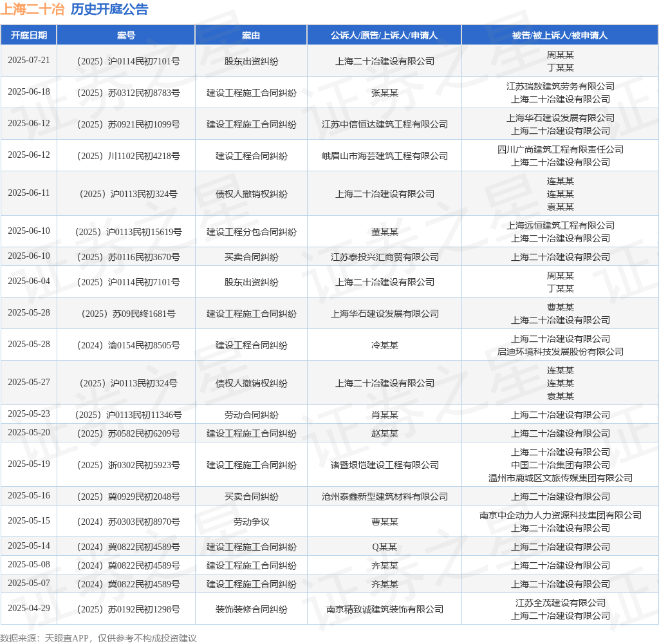Click plaintiff 冷某某

click(385, 345)
